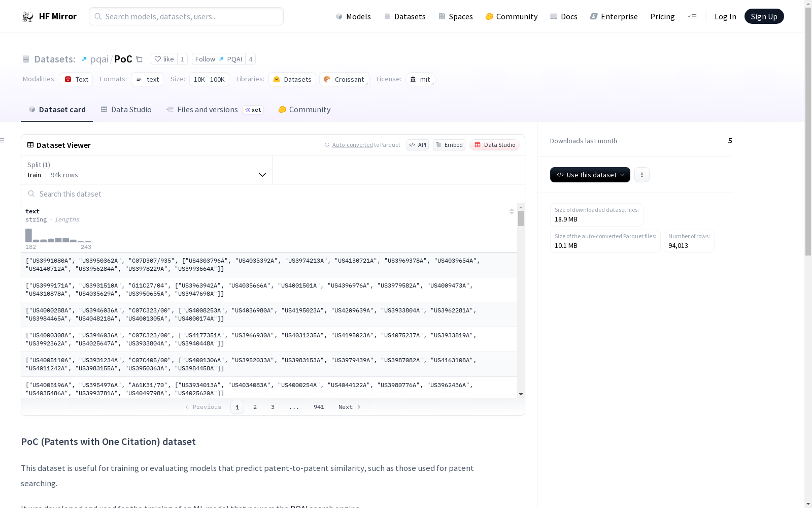This screenshot has height=508, width=812.
Task: Toggle the text column sort arrows
Action: 512,211
